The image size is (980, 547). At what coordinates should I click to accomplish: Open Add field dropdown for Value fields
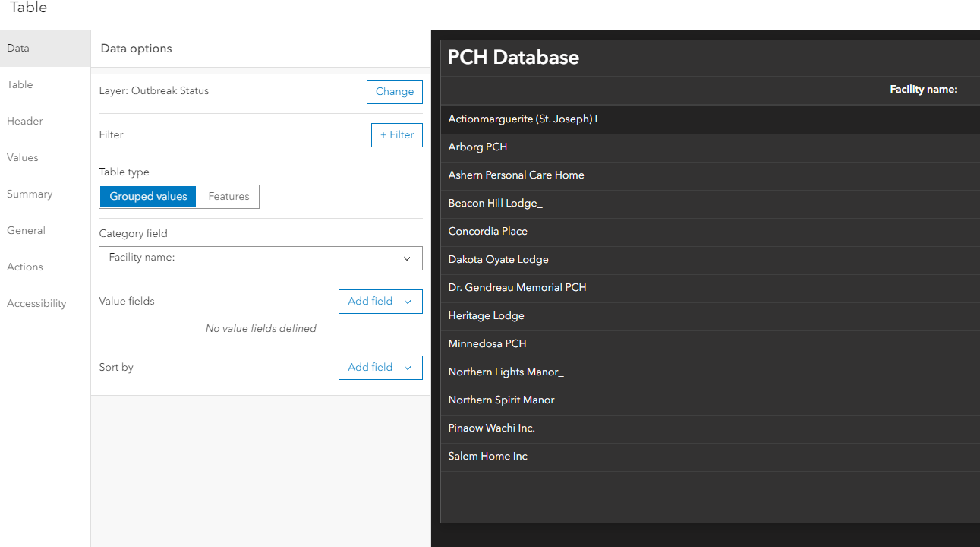pyautogui.click(x=380, y=301)
